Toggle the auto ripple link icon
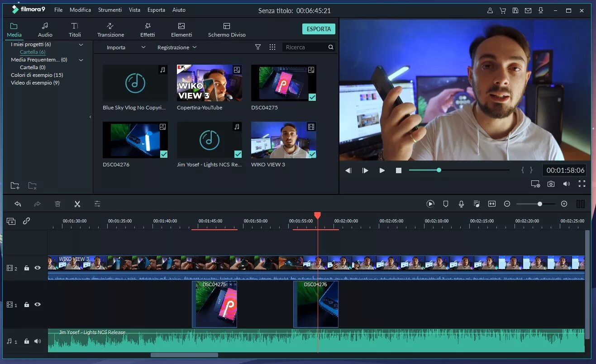The image size is (596, 364). pyautogui.click(x=26, y=221)
